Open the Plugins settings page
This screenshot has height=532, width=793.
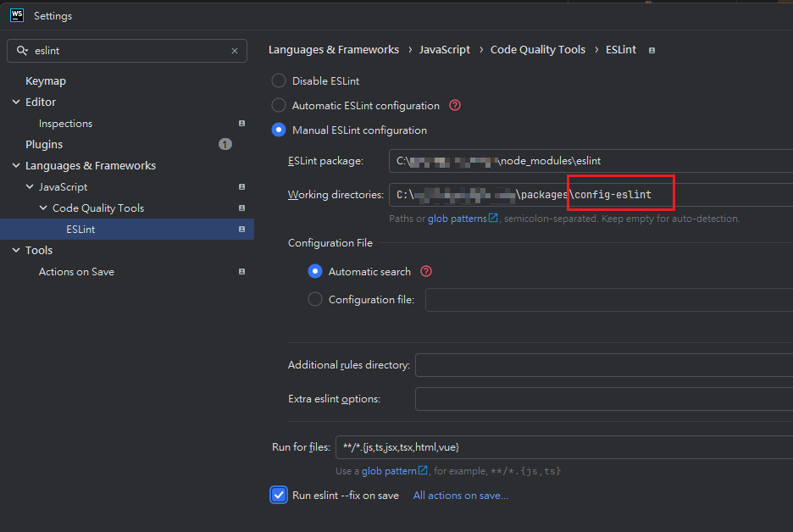44,145
